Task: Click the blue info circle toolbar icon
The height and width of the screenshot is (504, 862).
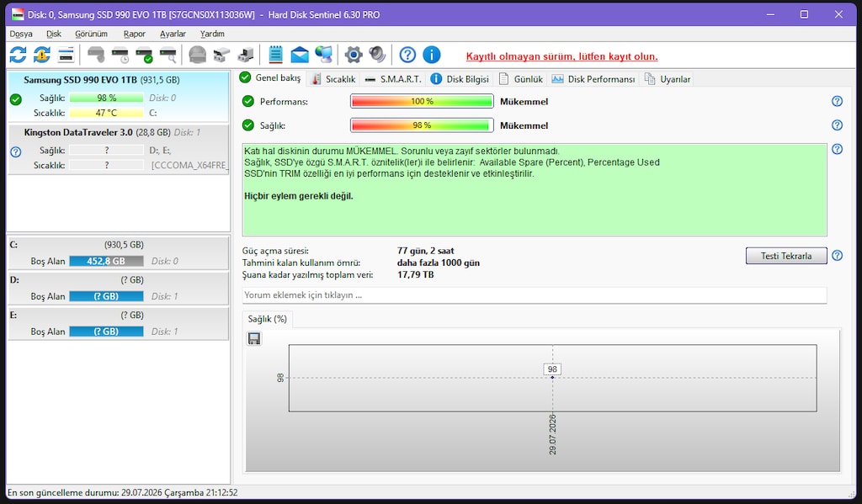Action: click(x=432, y=55)
